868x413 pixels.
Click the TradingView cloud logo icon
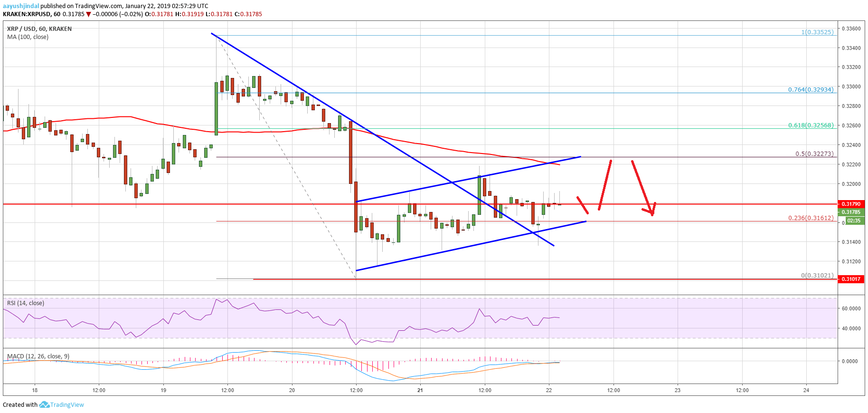[44, 404]
